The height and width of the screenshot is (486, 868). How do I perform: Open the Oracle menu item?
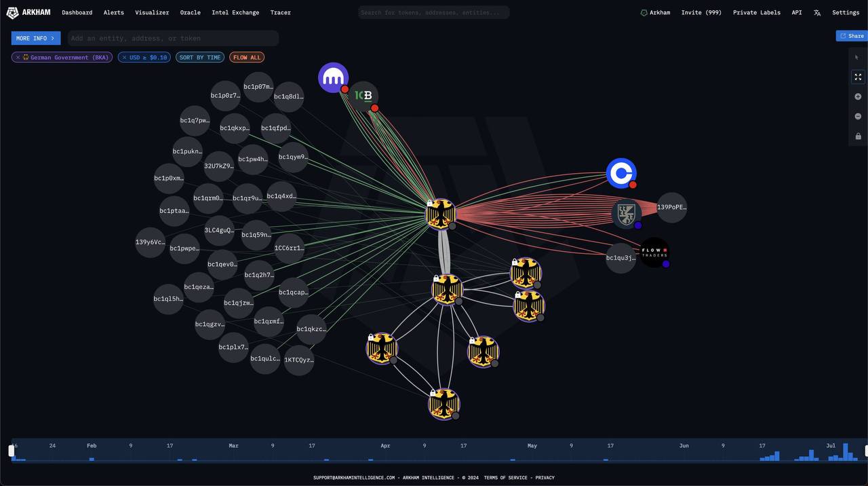tap(191, 12)
